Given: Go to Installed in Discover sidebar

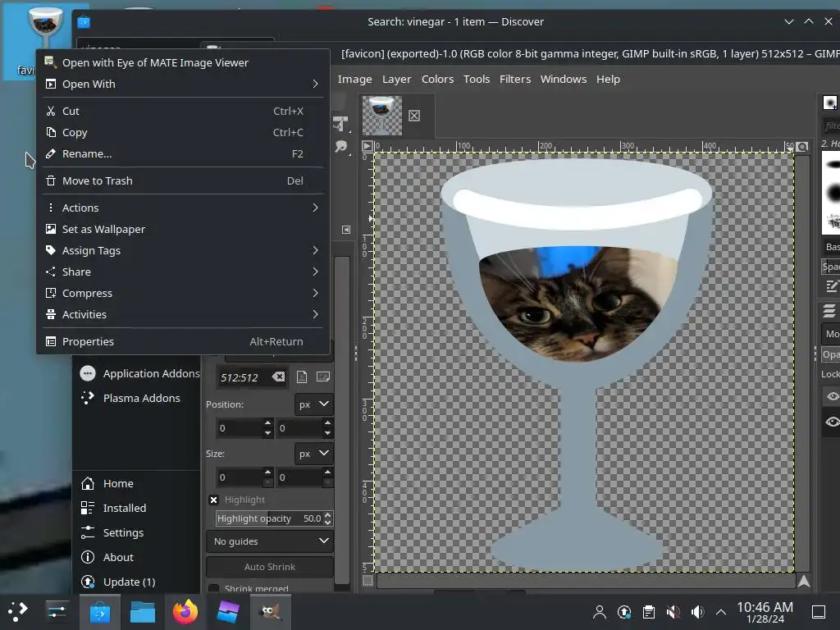Looking at the screenshot, I should (x=137, y=508).
